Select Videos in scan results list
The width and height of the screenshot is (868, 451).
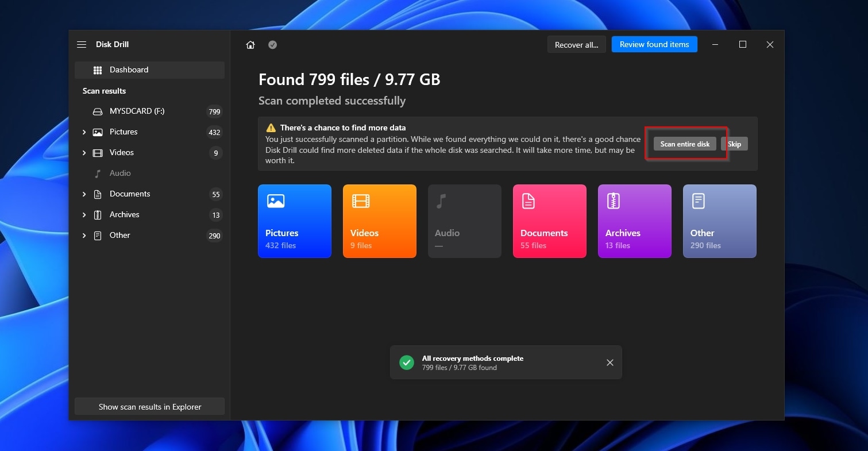click(x=149, y=153)
